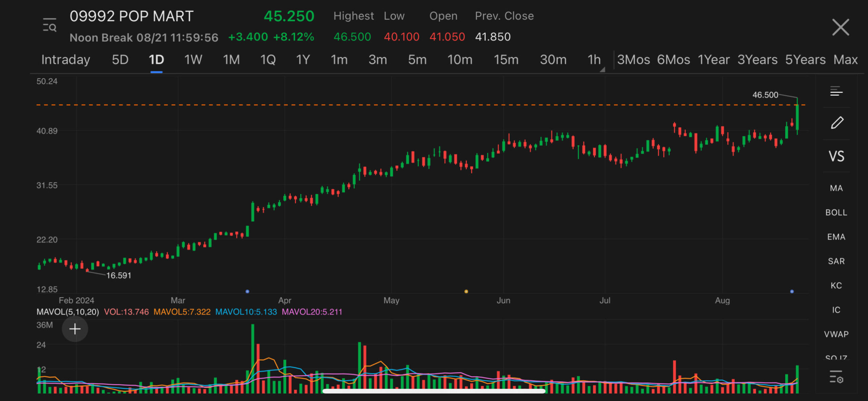Toggle the BOLL indicator overlay

coord(836,212)
